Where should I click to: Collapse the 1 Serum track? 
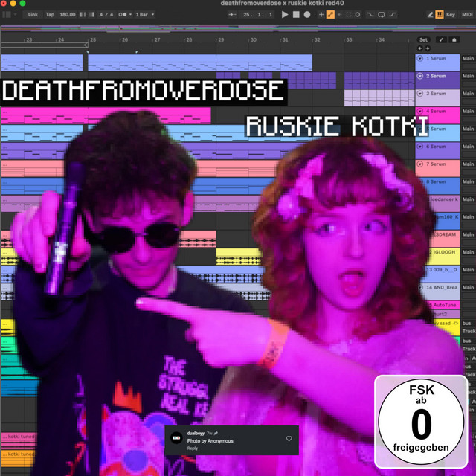[419, 58]
